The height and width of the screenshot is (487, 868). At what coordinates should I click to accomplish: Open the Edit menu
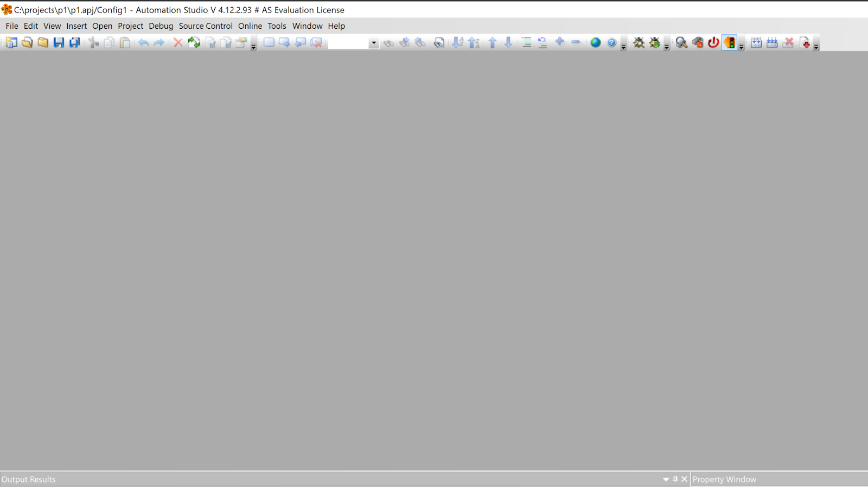tap(31, 26)
